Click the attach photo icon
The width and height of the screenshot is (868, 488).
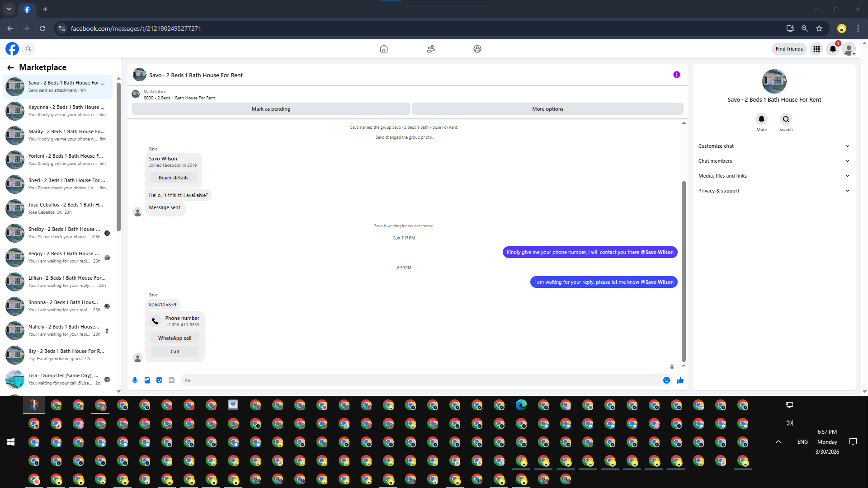[147, 380]
